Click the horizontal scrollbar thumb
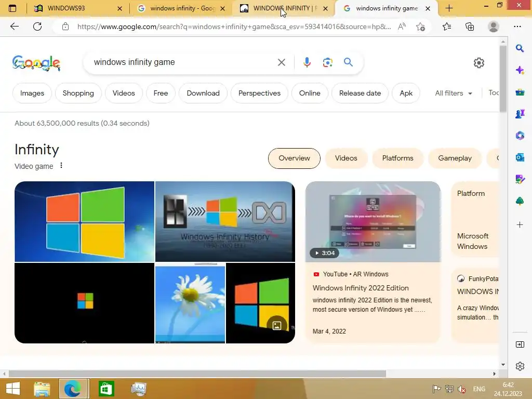This screenshot has width=532, height=399. 197,374
